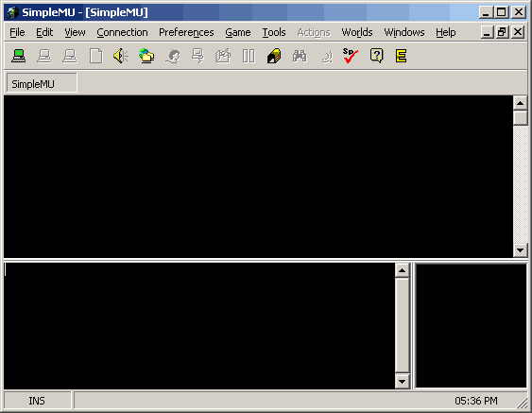Toggle sound with the speaker icon
Screen dimensions: 532x413
tap(121, 56)
